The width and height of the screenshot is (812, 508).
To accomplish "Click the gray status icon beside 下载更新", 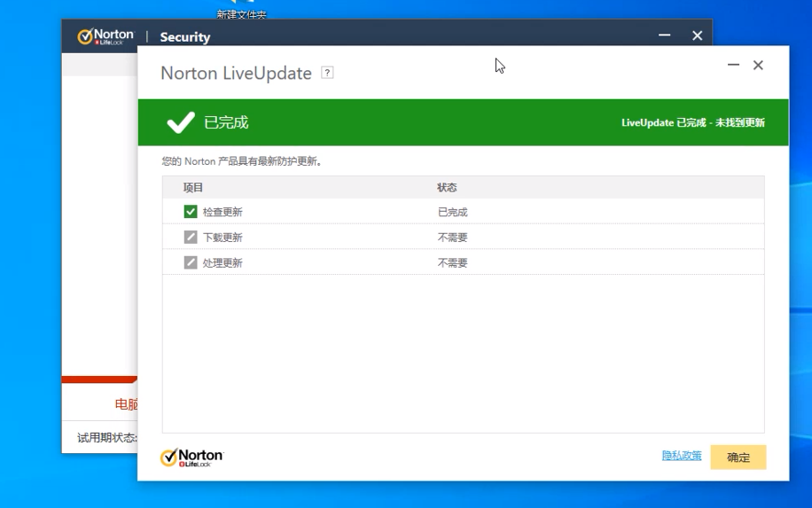I will 191,237.
